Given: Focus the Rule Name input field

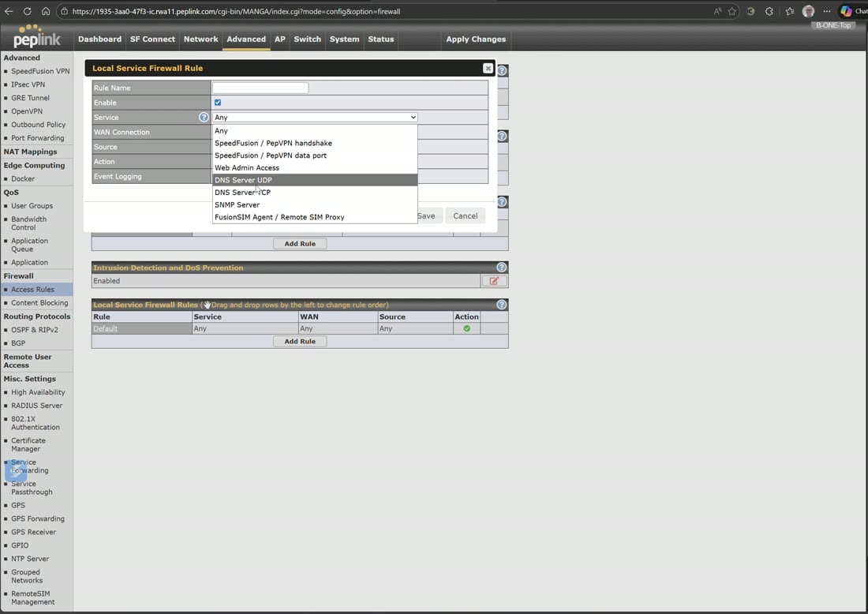Looking at the screenshot, I should 260,88.
